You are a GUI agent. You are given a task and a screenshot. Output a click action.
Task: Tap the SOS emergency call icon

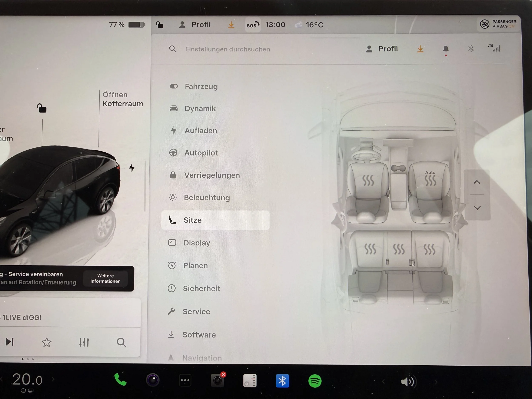click(253, 24)
